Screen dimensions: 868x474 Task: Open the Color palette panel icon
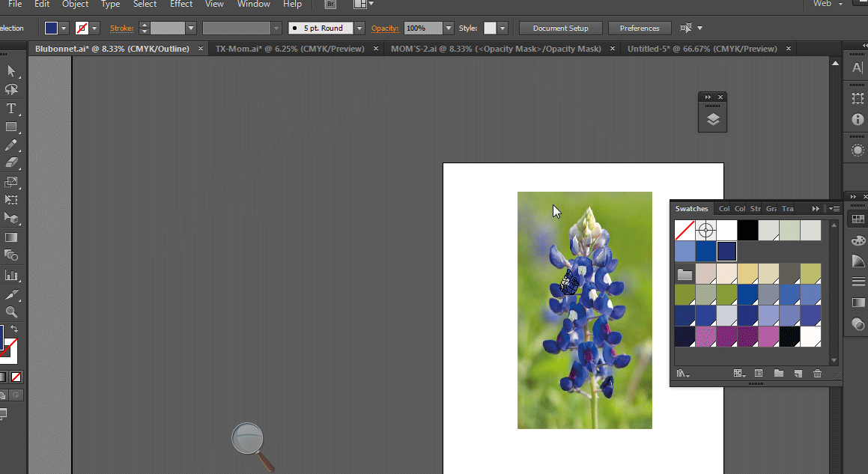[x=858, y=240]
